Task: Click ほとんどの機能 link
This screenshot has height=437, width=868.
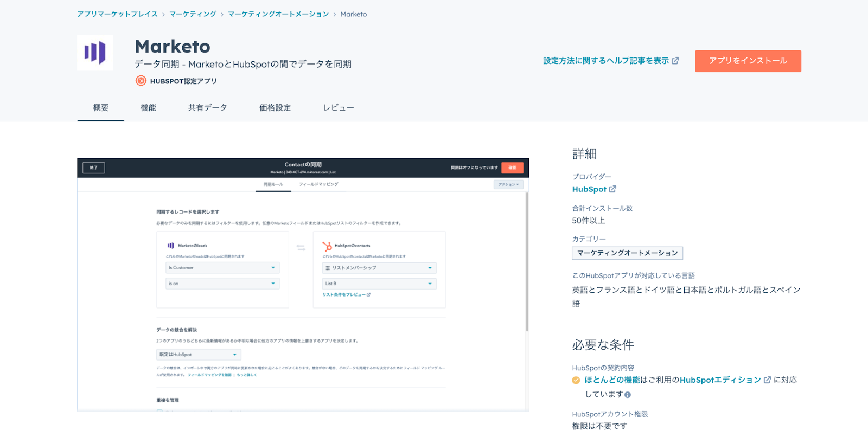Action: (x=612, y=380)
